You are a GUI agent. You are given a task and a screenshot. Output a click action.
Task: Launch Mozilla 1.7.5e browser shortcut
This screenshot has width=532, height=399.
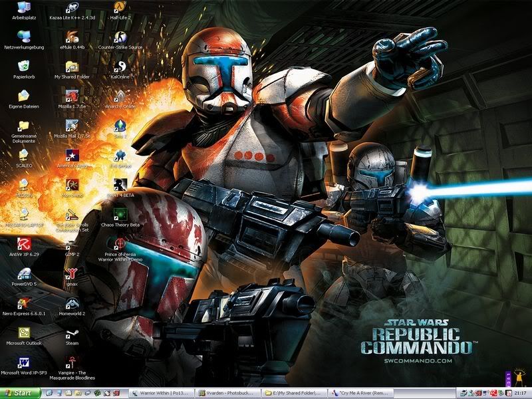pos(72,99)
